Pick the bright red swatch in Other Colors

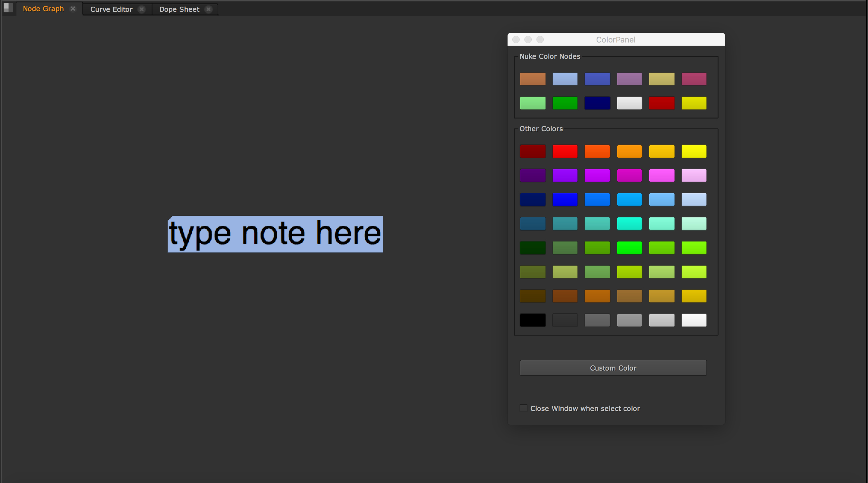tap(565, 151)
